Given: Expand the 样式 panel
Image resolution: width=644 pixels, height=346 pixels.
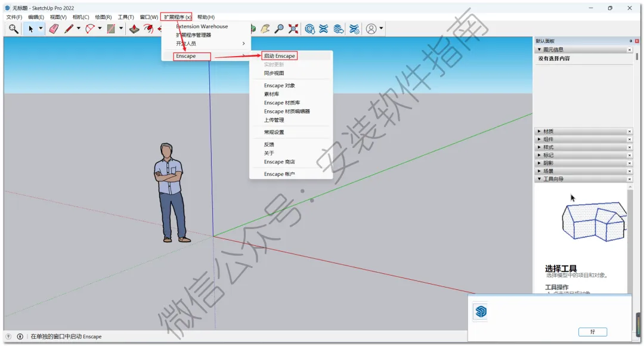Looking at the screenshot, I should (x=539, y=147).
